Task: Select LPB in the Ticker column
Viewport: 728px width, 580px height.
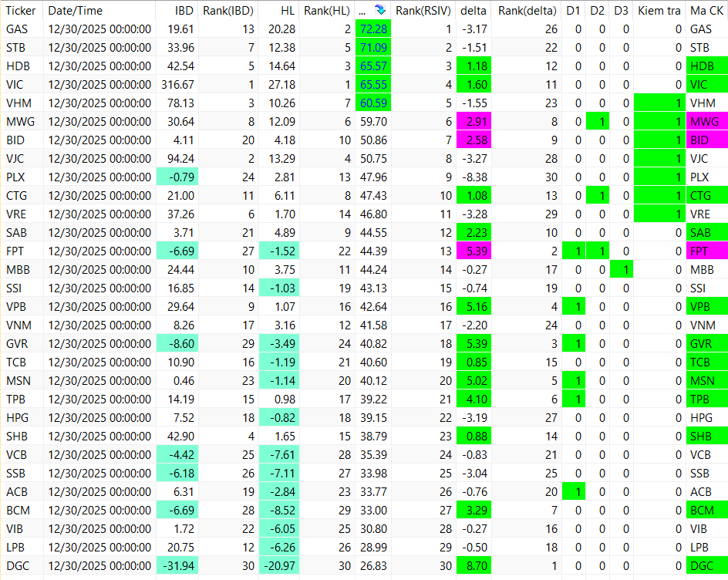Action: point(15,548)
